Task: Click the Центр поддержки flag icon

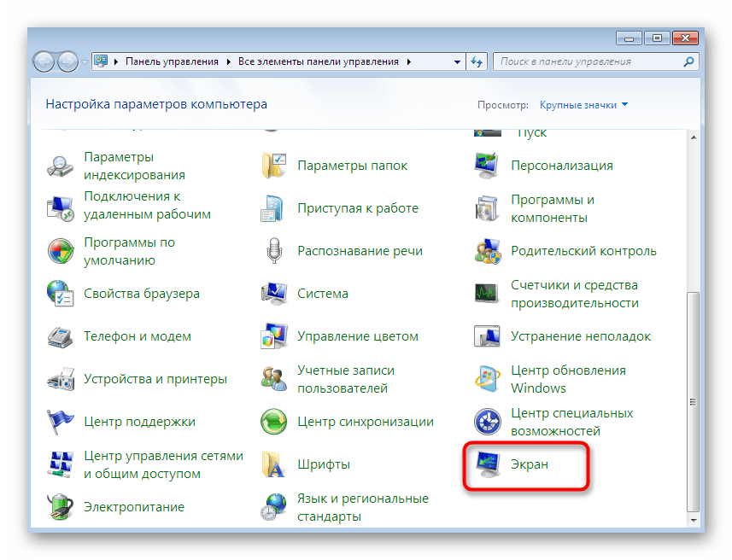Action: (61, 422)
